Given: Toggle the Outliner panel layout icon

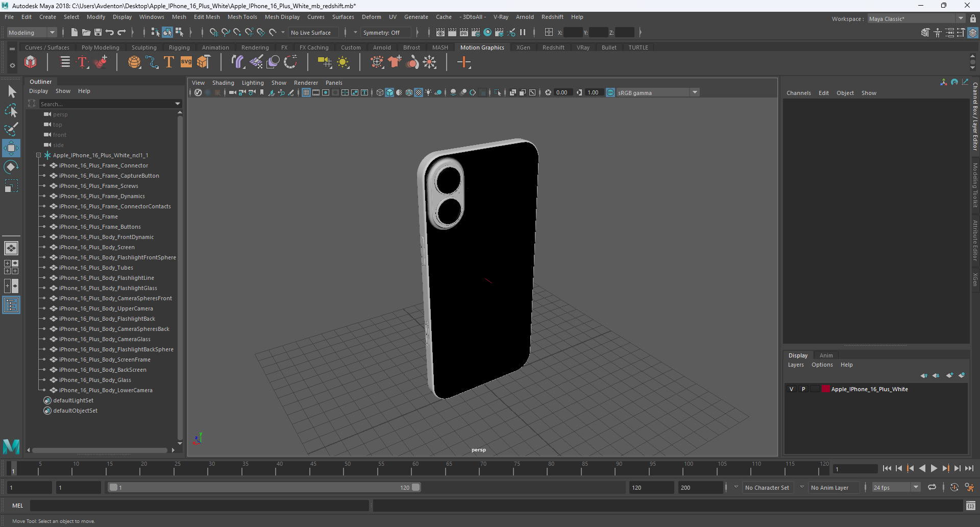Looking at the screenshot, I should (x=11, y=305).
